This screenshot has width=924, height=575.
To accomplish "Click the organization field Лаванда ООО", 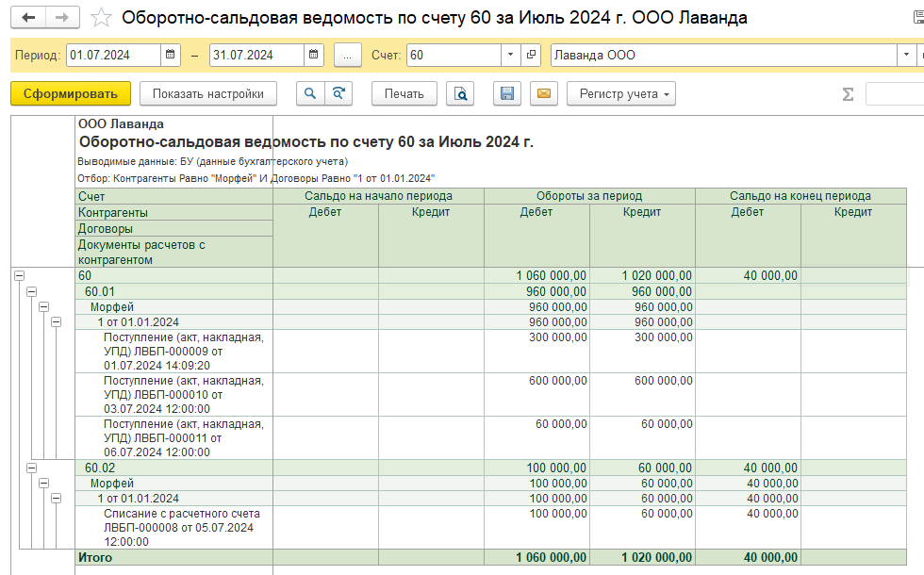I will (x=724, y=55).
